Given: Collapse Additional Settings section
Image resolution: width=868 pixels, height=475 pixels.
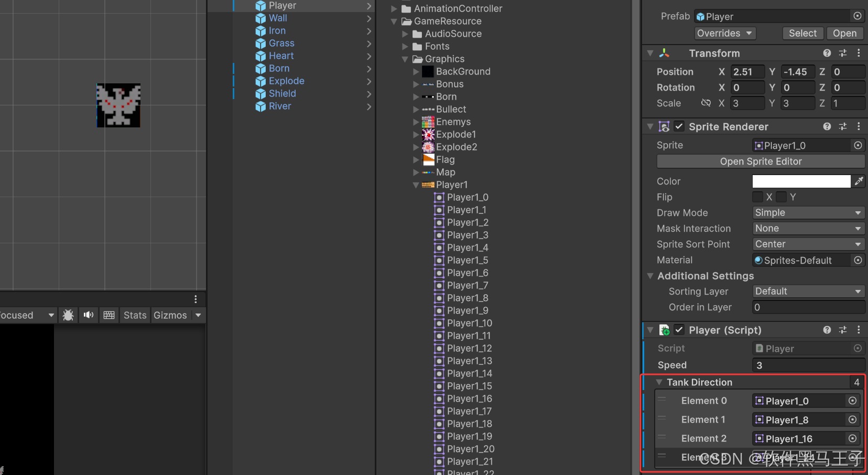Looking at the screenshot, I should (x=650, y=276).
